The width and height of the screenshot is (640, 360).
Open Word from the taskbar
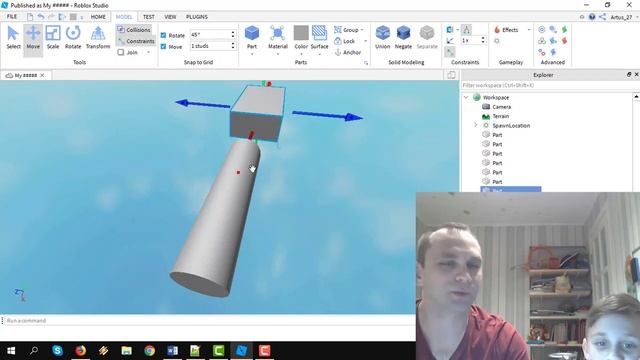(172, 351)
